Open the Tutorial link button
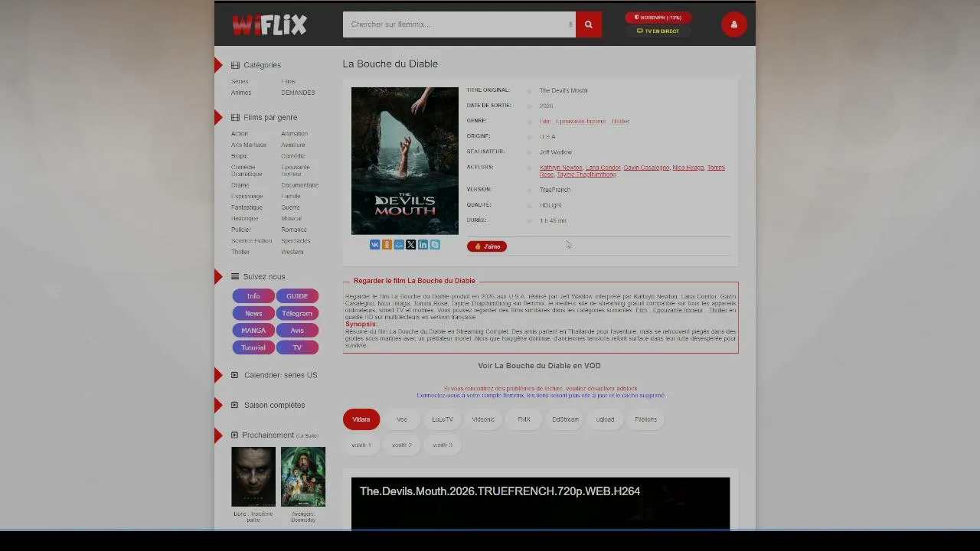Screen dimensions: 980x551 [x=253, y=347]
